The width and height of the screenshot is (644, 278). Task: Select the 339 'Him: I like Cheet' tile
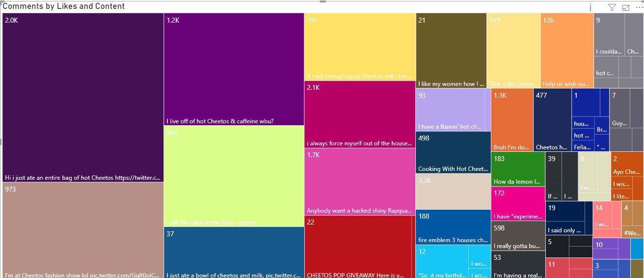pyautogui.click(x=513, y=51)
